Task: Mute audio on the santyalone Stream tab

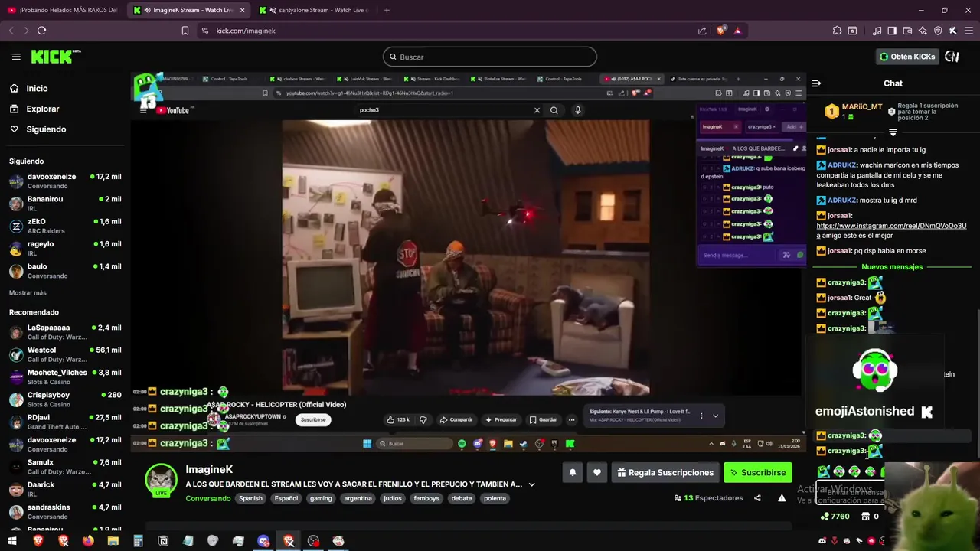Action: coord(273,10)
